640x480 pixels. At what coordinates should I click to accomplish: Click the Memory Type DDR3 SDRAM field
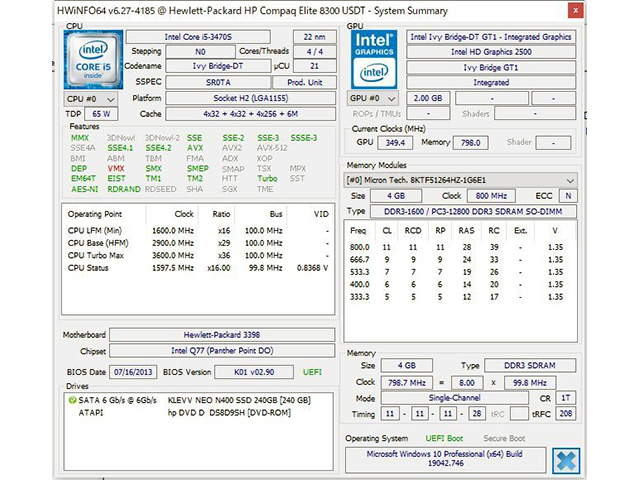(x=530, y=365)
